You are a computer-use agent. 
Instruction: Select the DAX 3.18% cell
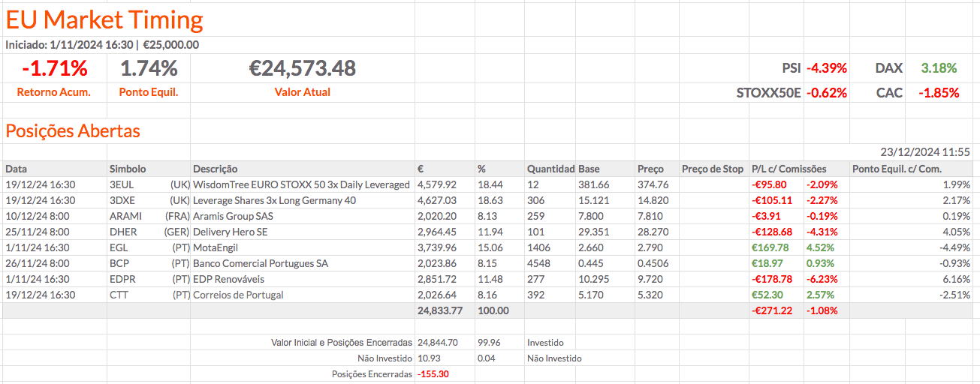click(x=939, y=68)
